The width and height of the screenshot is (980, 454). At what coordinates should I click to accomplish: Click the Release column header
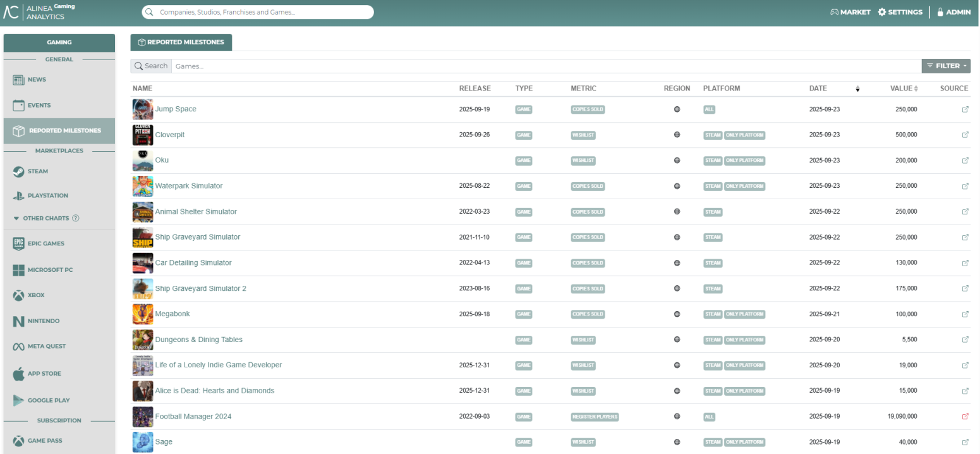[x=475, y=89]
